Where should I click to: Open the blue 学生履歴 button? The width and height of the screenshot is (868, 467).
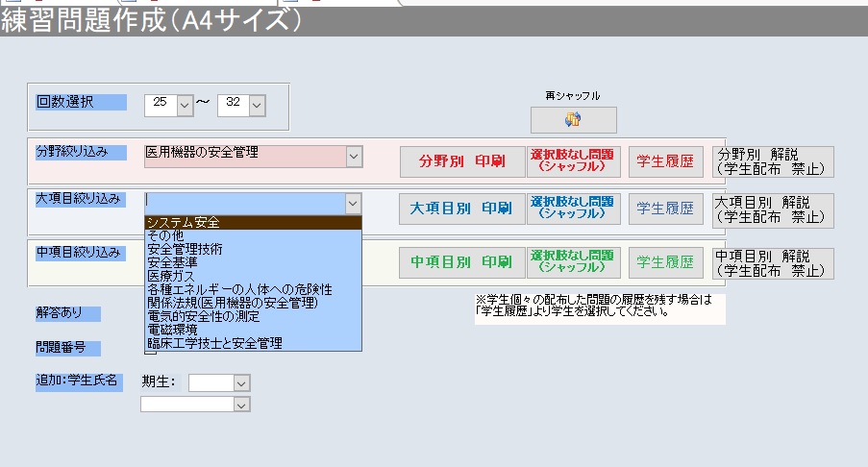(x=666, y=209)
